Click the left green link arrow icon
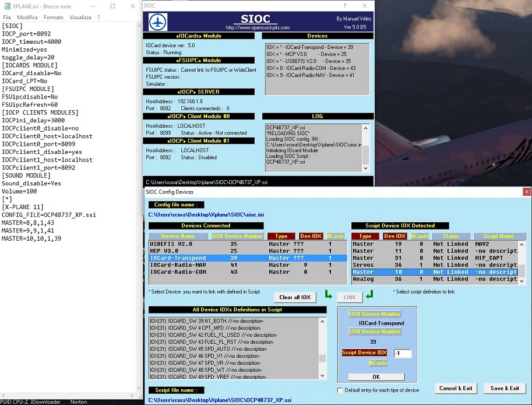Screen dimensions: 532x405 [328, 297]
